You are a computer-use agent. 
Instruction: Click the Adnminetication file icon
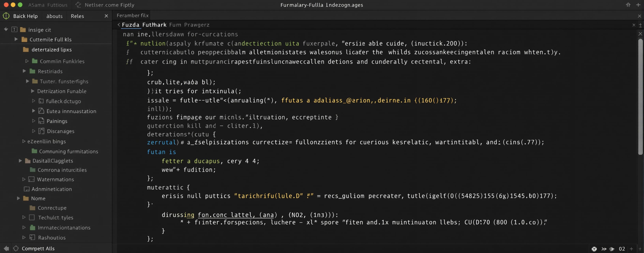pyautogui.click(x=26, y=189)
